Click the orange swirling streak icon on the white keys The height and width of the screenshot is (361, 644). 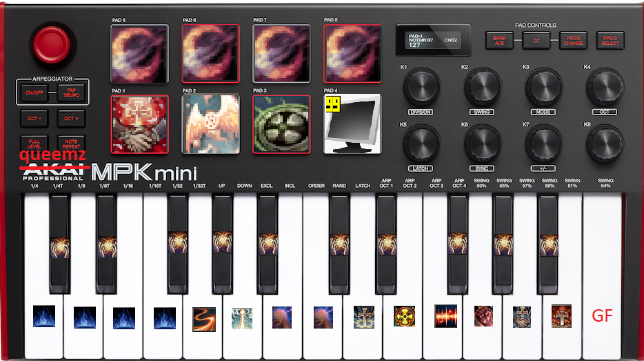[x=203, y=317]
